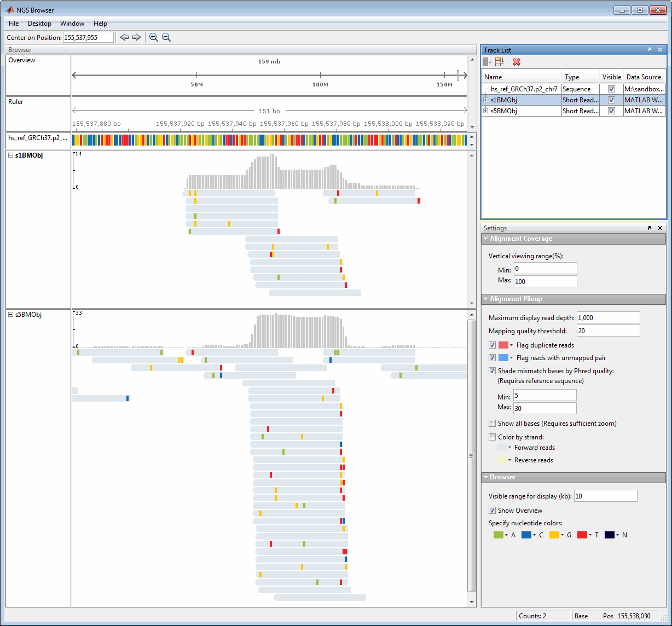This screenshot has height=626, width=672.
Task: Open duplicate reads color dropdown arrow
Action: [512, 345]
